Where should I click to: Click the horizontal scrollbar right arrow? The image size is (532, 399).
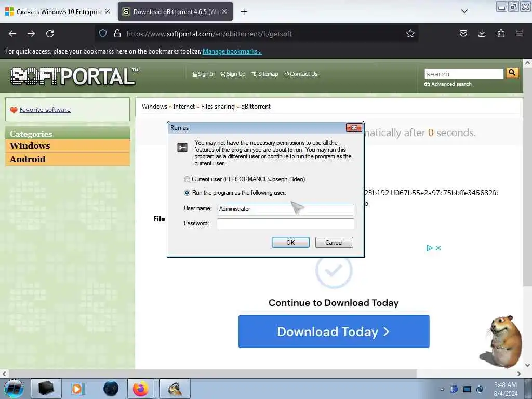[x=519, y=374]
